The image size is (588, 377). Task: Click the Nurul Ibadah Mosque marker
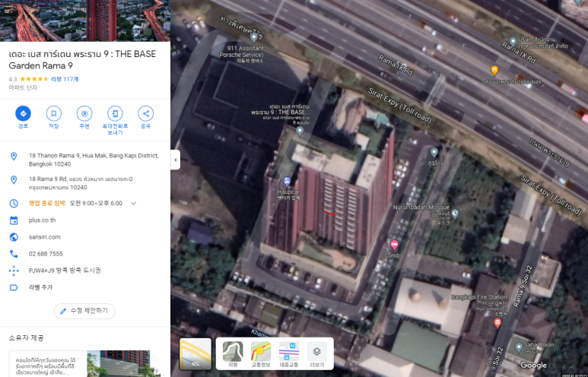point(455,214)
